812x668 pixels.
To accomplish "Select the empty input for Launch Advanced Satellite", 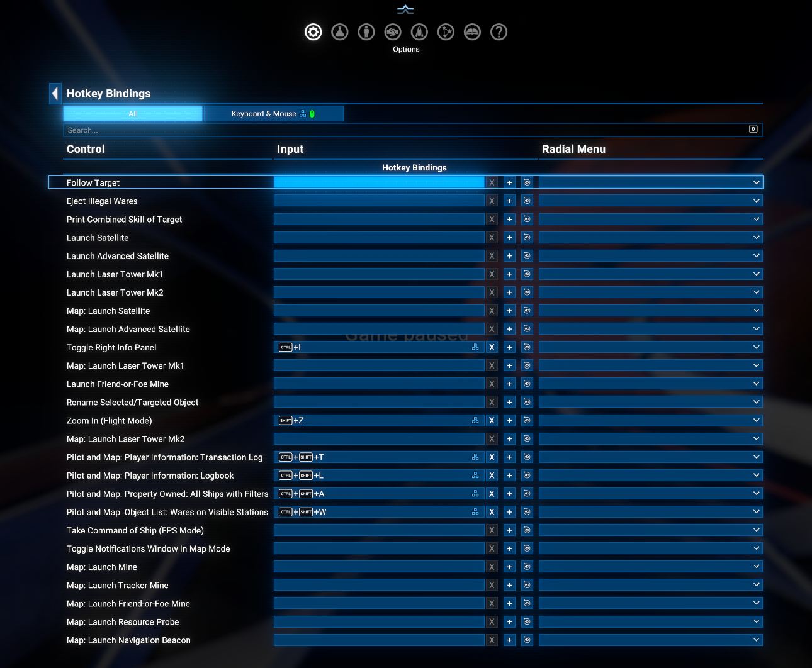I will coord(379,255).
